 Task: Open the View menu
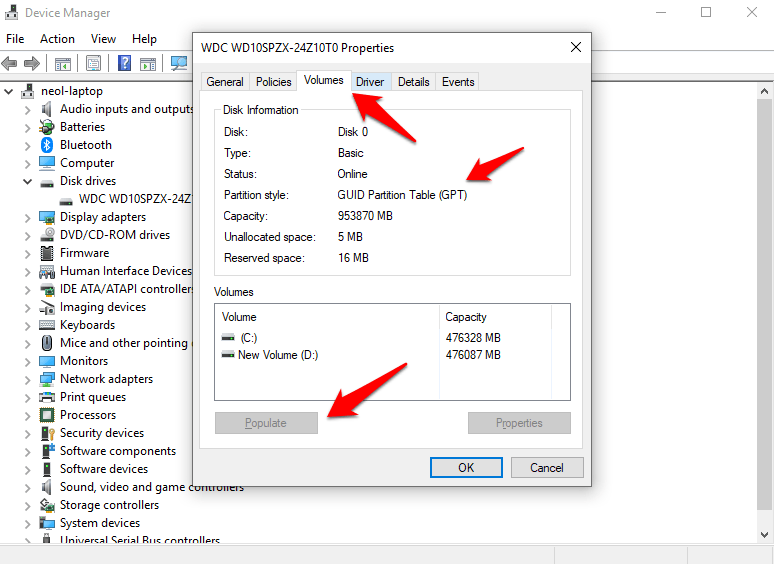[103, 38]
